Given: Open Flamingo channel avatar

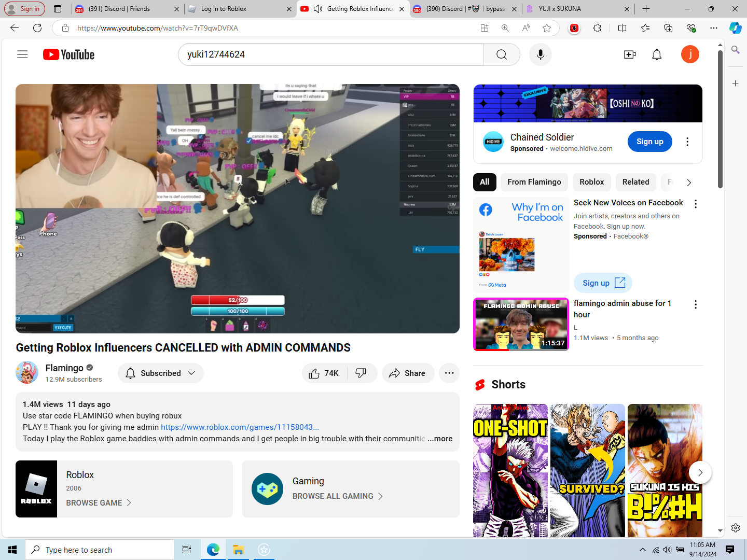Looking at the screenshot, I should click(27, 373).
